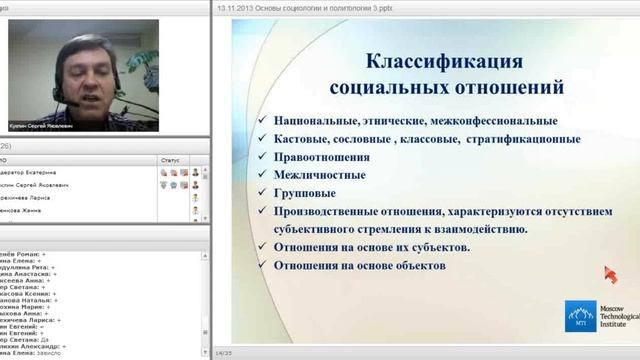This screenshot has width=640, height=360.
Task: Click the first status icon in the Екатерина row
Action: point(164,173)
